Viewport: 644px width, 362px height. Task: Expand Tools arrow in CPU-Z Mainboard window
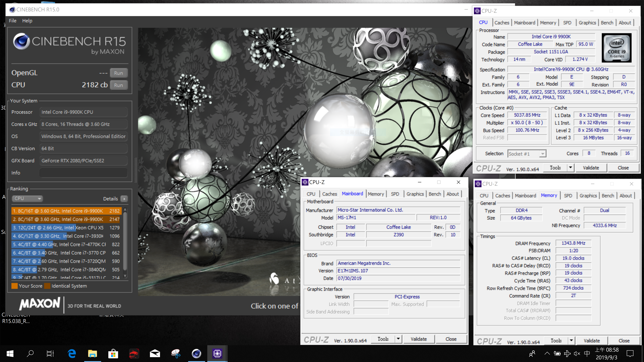398,339
